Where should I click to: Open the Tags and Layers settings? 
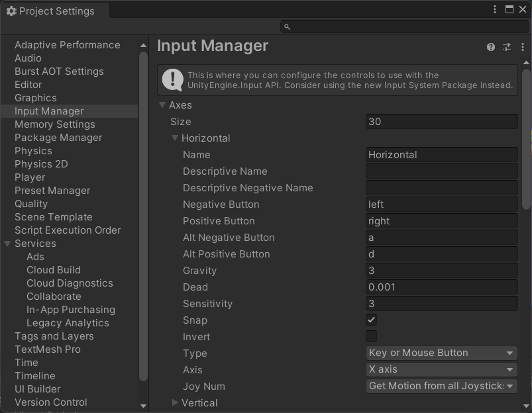pos(54,336)
